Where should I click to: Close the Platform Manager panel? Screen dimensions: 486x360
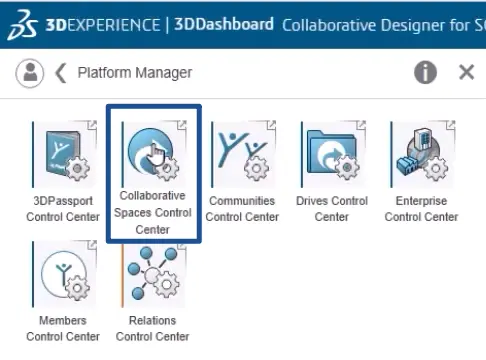466,72
